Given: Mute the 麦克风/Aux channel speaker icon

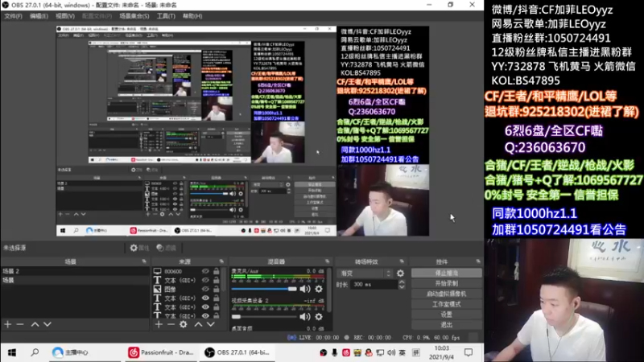Looking at the screenshot, I should (x=305, y=289).
